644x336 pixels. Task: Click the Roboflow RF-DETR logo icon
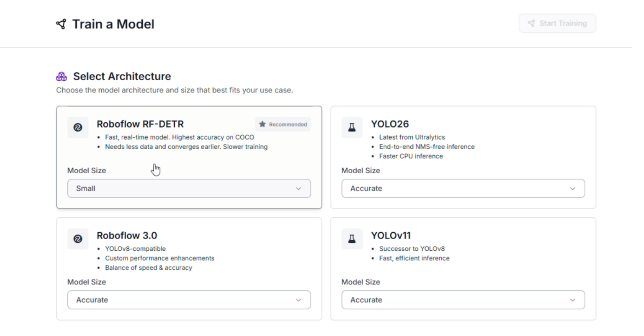coord(78,127)
